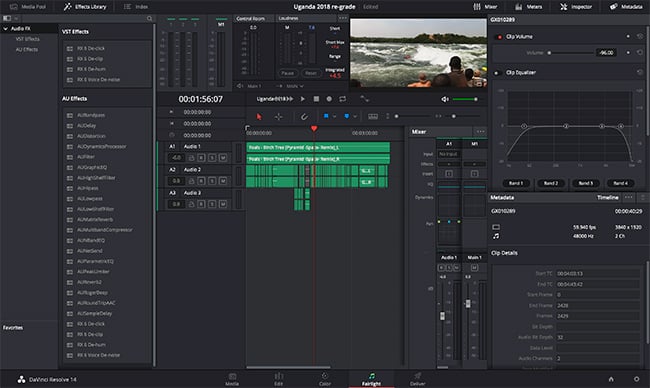The image size is (650, 388).
Task: Toggle effects library sidebar layout icon
Action: tap(7, 18)
